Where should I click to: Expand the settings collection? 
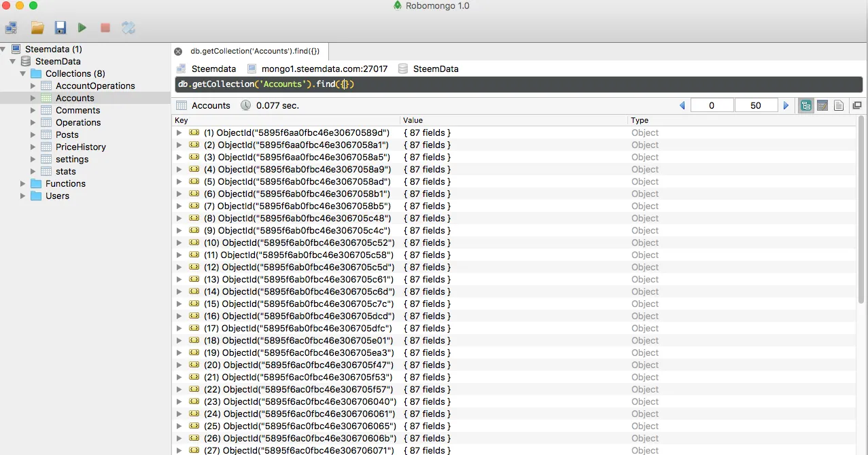33,159
